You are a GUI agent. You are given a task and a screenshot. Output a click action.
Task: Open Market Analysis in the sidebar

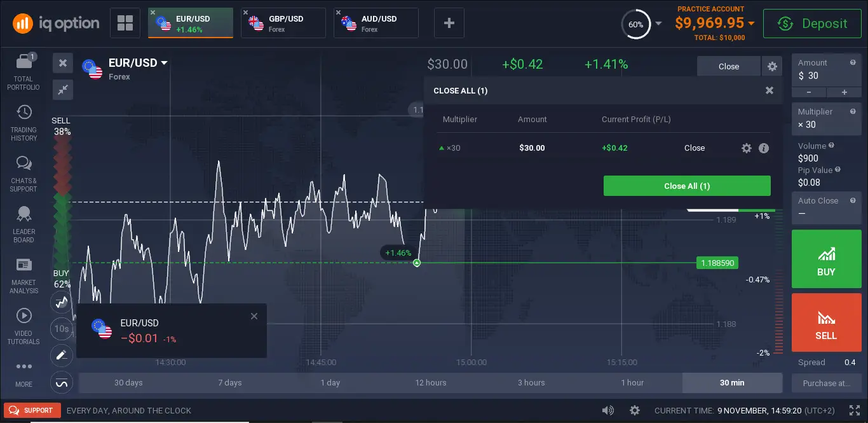click(x=24, y=265)
